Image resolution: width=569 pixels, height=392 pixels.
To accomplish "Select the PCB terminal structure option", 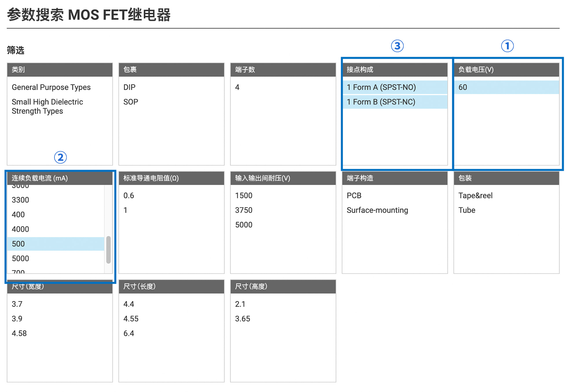I will pos(354,195).
